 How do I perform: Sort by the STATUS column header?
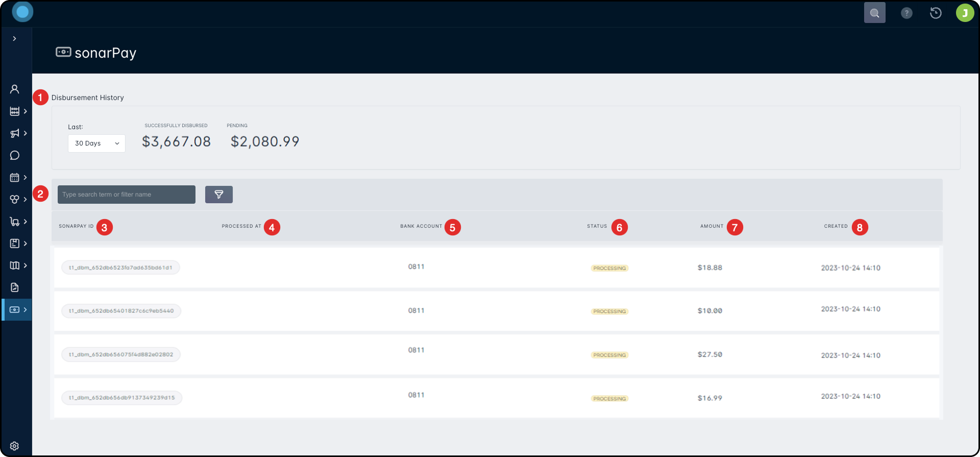(597, 226)
